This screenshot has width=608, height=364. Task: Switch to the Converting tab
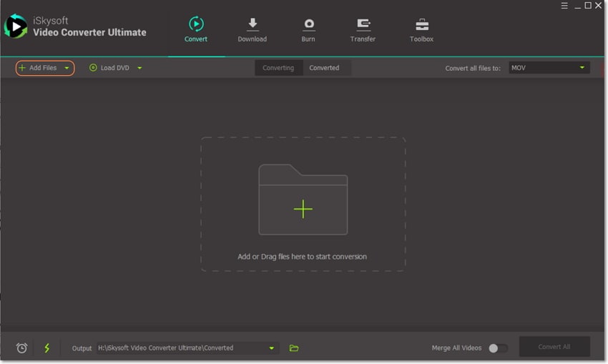[x=278, y=68]
